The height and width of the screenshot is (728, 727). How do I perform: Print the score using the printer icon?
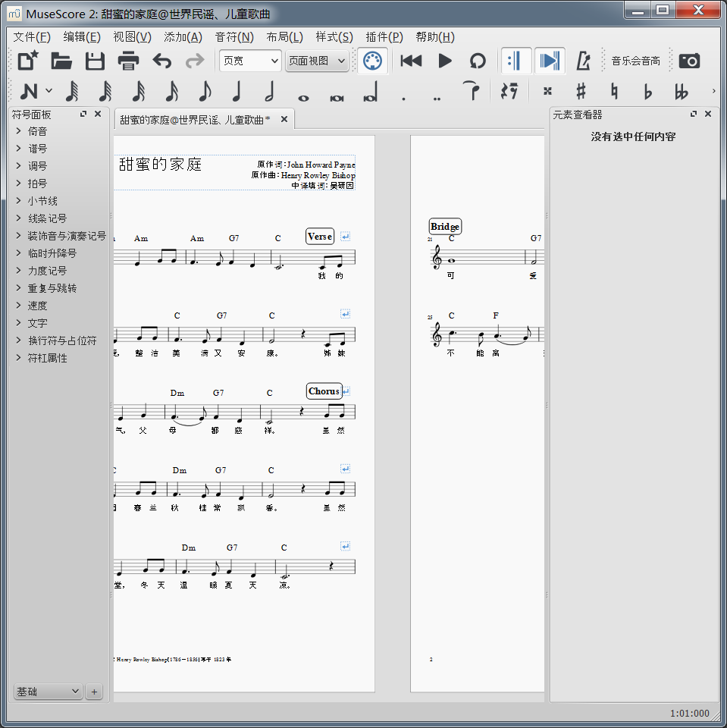(x=128, y=61)
